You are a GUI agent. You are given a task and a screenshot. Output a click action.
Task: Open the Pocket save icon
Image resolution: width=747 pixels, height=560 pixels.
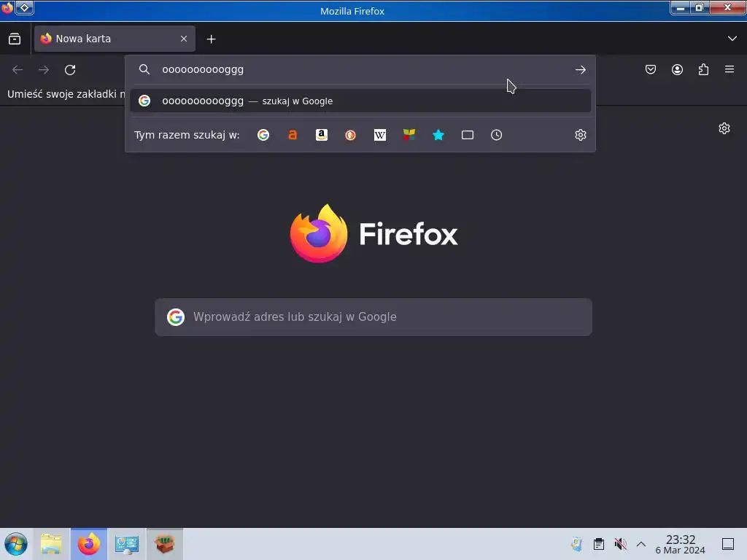[651, 69]
